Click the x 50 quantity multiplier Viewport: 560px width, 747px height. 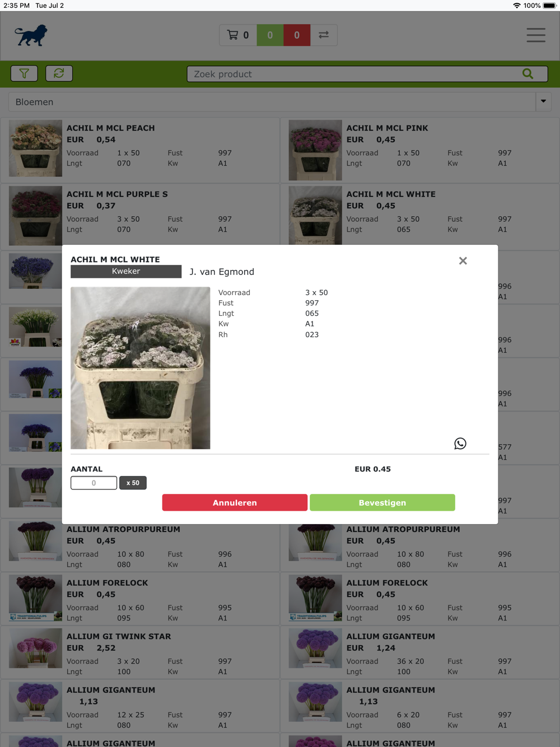click(133, 483)
